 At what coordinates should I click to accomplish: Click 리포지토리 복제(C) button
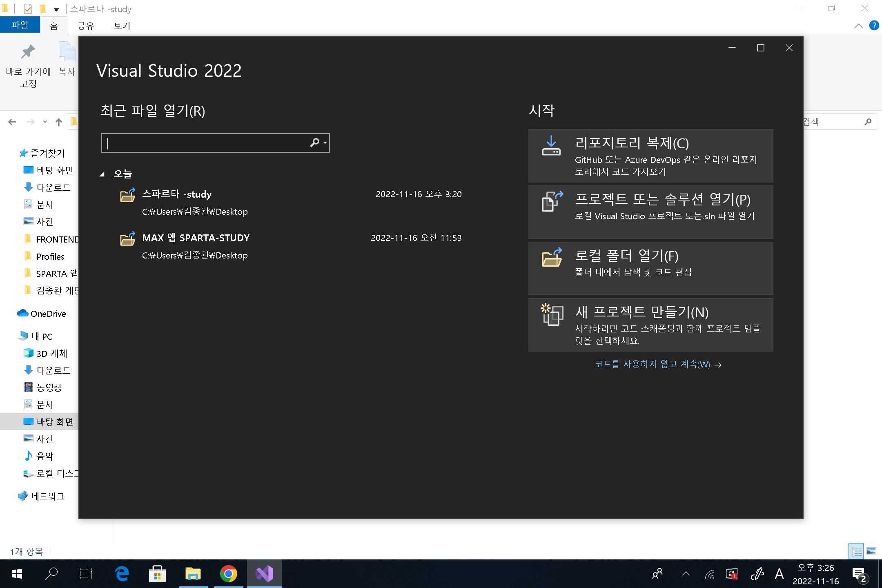(650, 156)
